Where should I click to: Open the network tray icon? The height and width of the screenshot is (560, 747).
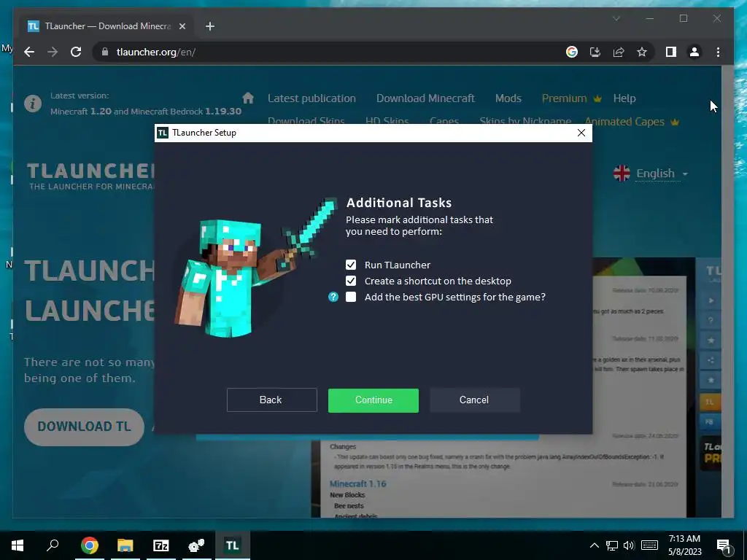pyautogui.click(x=612, y=545)
